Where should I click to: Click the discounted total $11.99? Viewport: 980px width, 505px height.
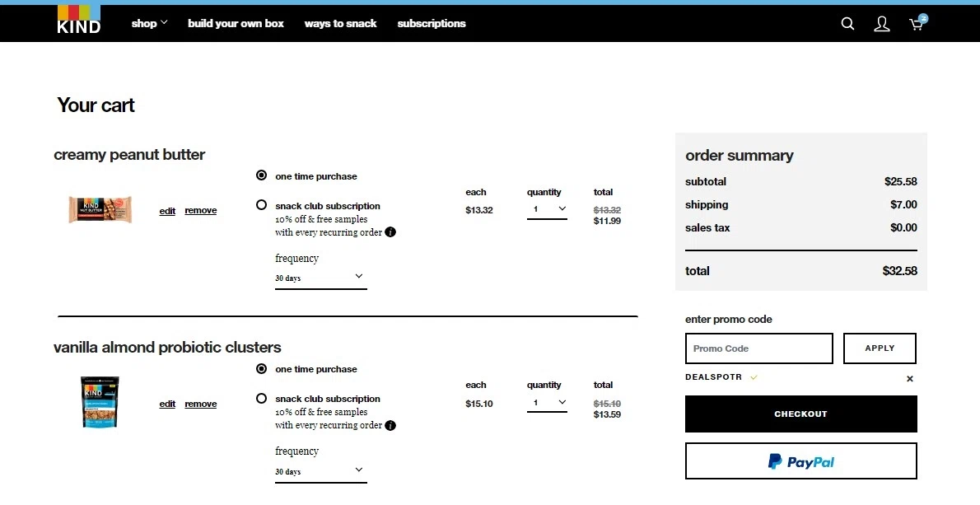pos(607,221)
